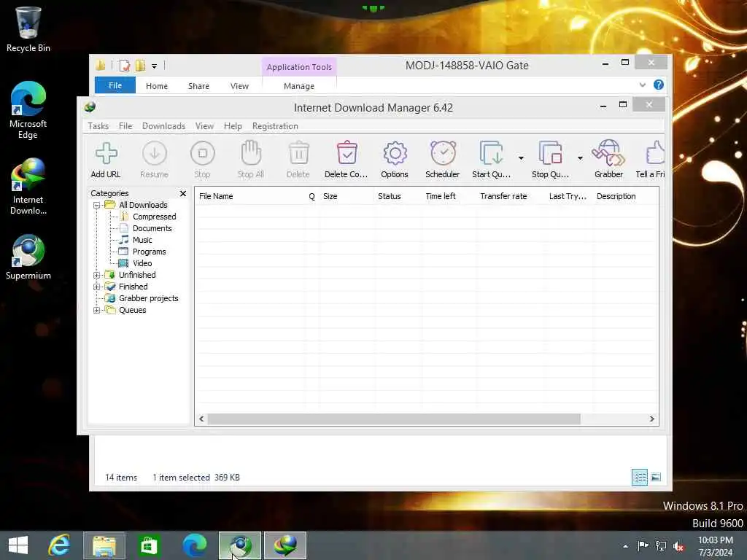
Task: Click the Resume toolbar icon
Action: pos(155,153)
